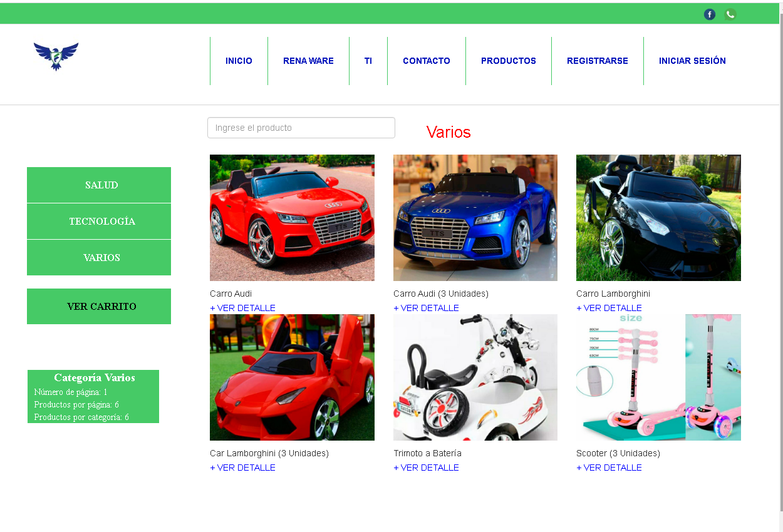Select the Varios category button
Image resolution: width=783 pixels, height=532 pixels.
coord(99,258)
